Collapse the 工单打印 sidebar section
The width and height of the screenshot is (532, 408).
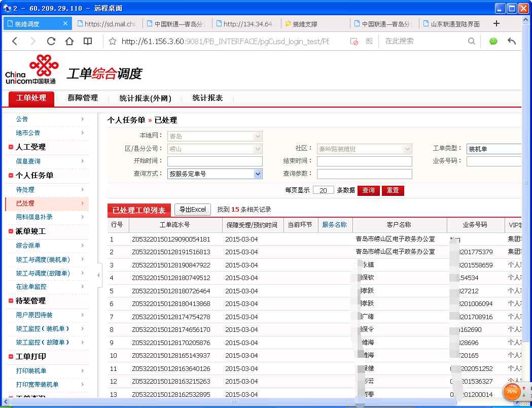point(11,356)
